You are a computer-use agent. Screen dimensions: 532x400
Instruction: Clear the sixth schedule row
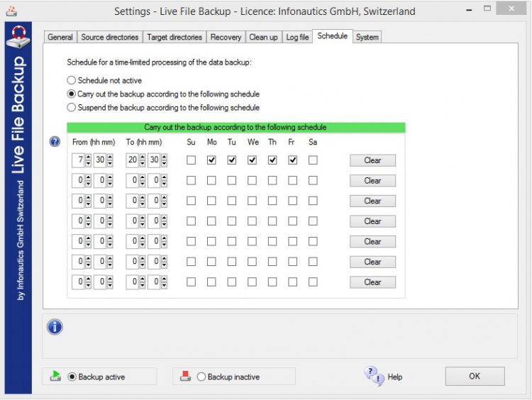click(372, 262)
